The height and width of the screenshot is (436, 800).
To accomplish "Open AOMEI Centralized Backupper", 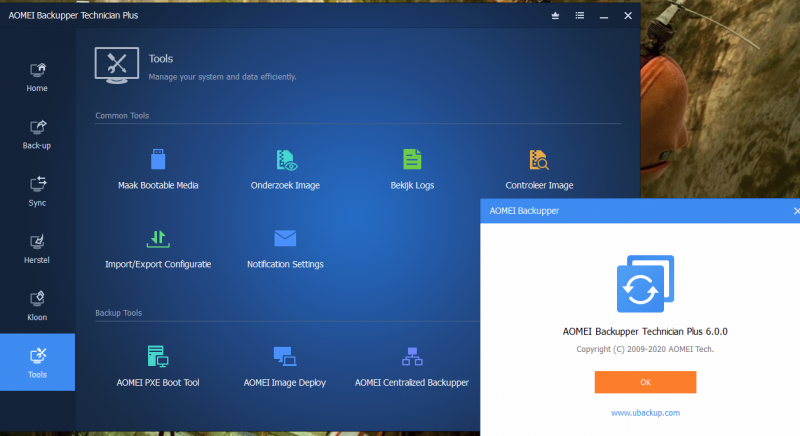I will (x=412, y=356).
